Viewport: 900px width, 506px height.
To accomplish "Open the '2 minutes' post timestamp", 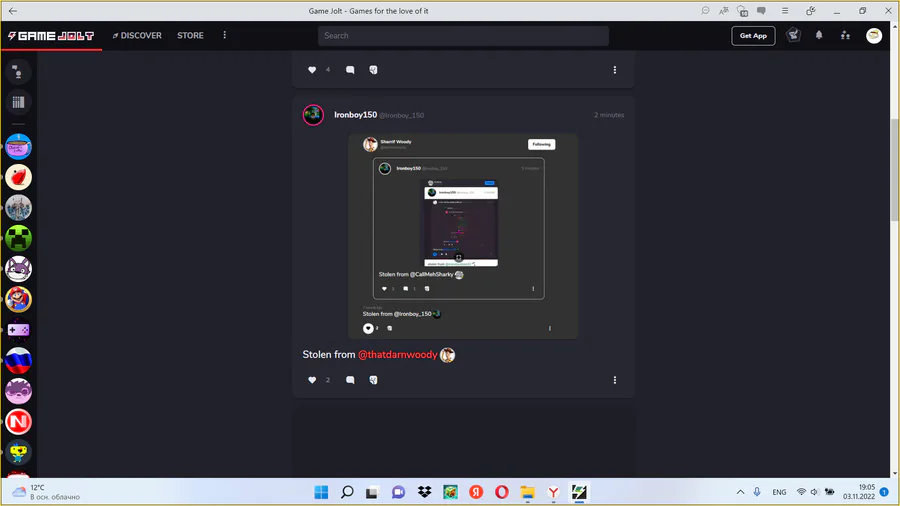I will coord(609,115).
